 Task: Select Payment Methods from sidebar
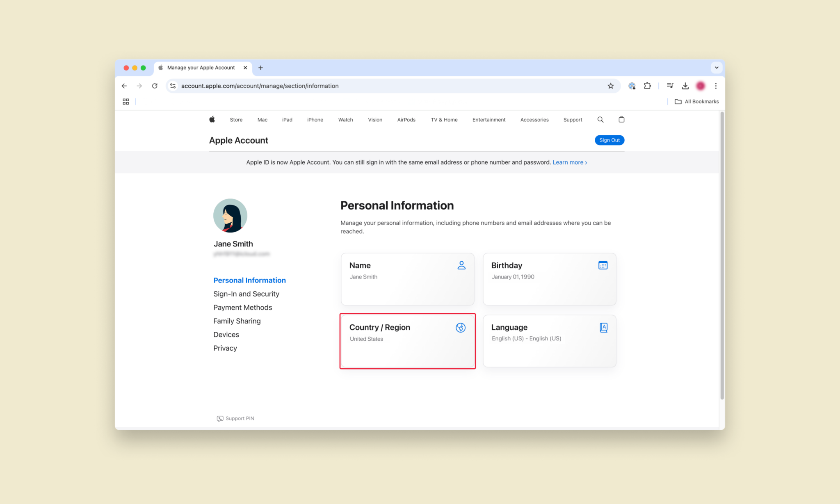(243, 307)
